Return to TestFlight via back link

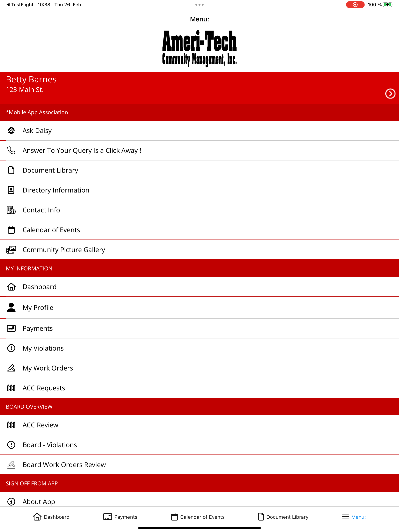(x=20, y=4)
